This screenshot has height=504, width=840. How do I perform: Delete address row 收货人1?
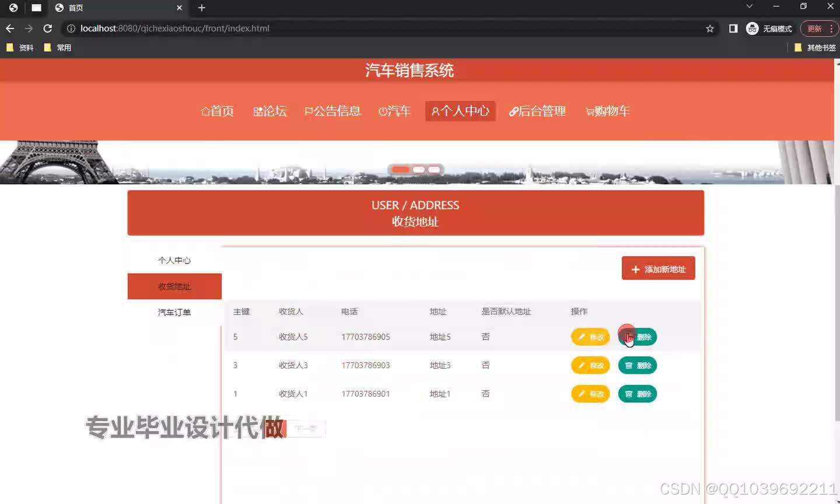coord(638,394)
